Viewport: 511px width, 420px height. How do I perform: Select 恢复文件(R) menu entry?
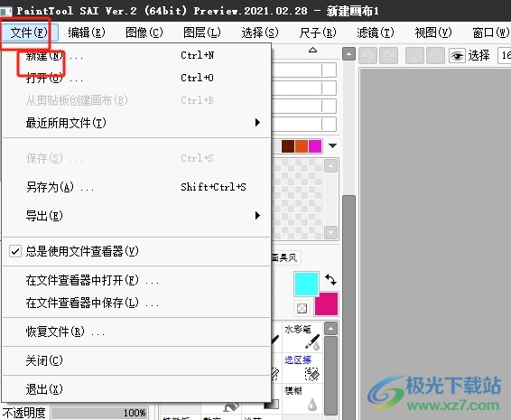pyautogui.click(x=136, y=331)
